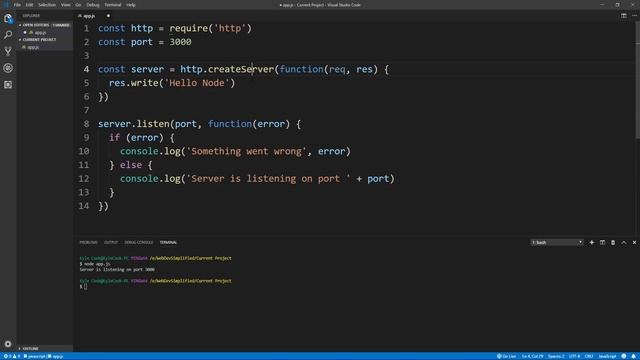
Task: Switch to the Debug Console tab
Action: tap(139, 242)
